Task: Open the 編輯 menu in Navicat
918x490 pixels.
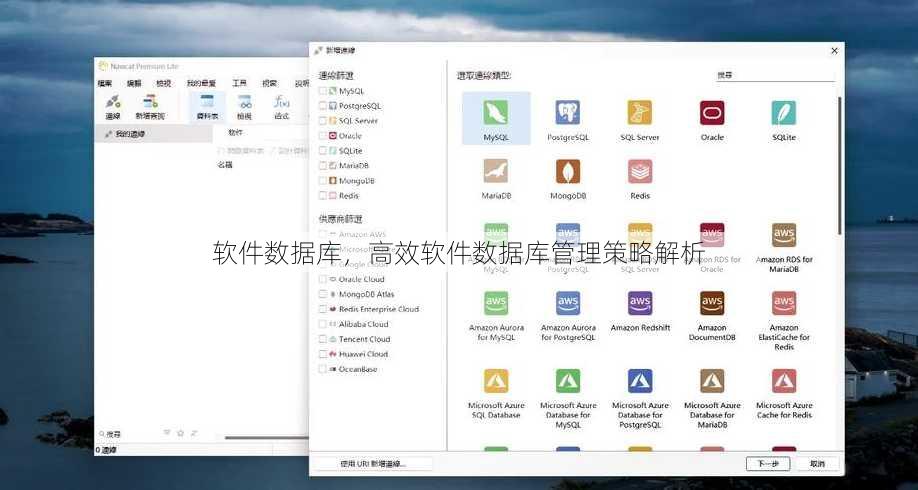Action: [x=135, y=84]
